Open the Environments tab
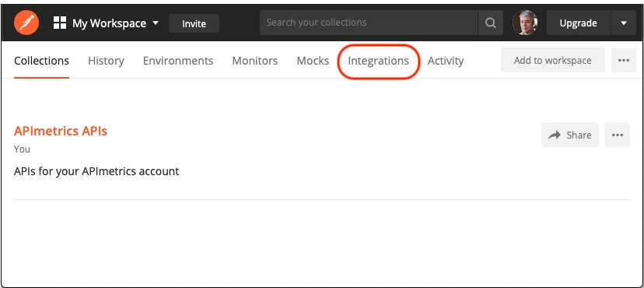Screen dimensions: 644x288 (x=178, y=61)
